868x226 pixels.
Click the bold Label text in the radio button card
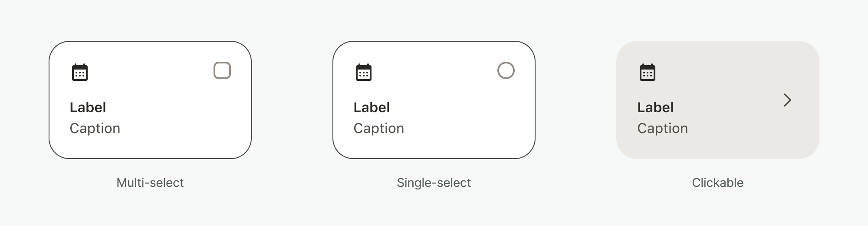point(372,107)
